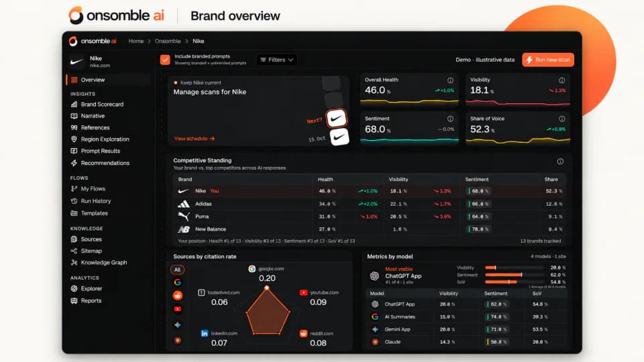Select Region Exploration
Image resolution: width=644 pixels, height=362 pixels.
(105, 139)
